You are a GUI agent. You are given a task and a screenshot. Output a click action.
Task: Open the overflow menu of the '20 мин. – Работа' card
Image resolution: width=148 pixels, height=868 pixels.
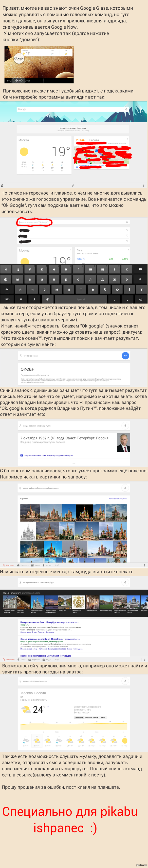pyautogui.click(x=128, y=139)
